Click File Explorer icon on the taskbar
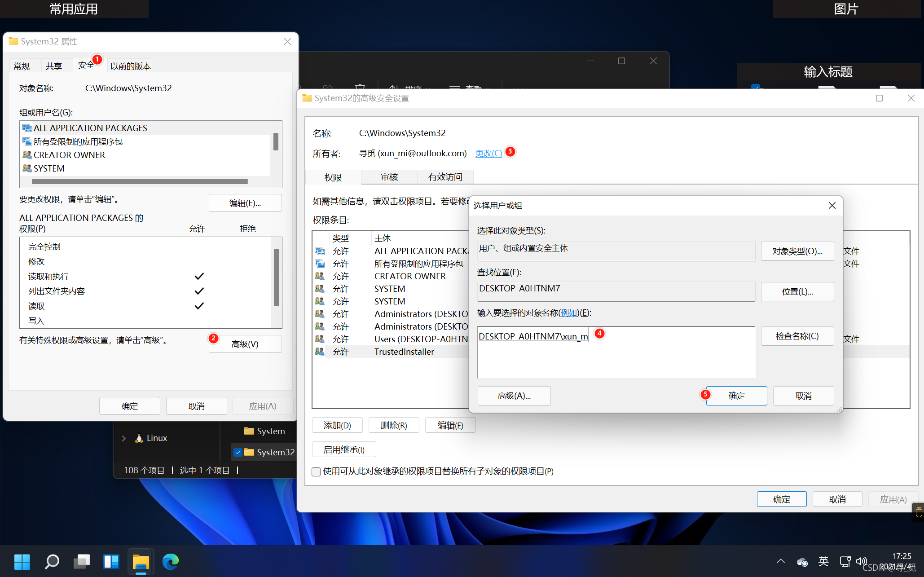 [x=141, y=562]
